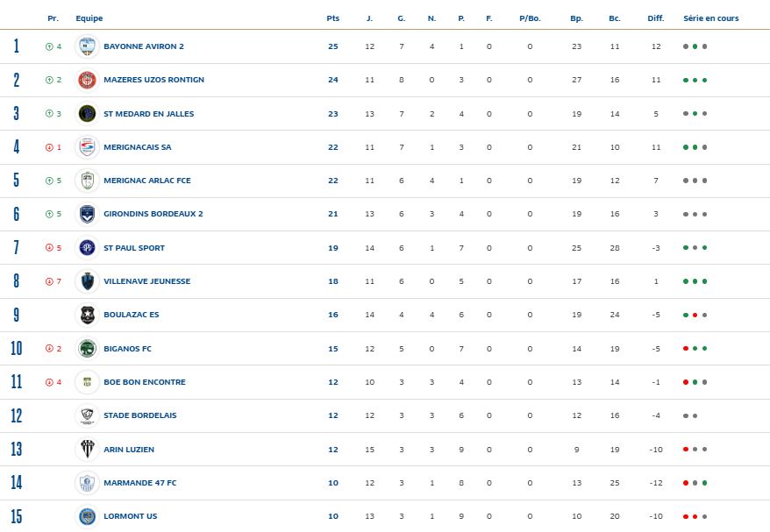Click the Pts column header
This screenshot has width=770, height=532.
click(332, 18)
